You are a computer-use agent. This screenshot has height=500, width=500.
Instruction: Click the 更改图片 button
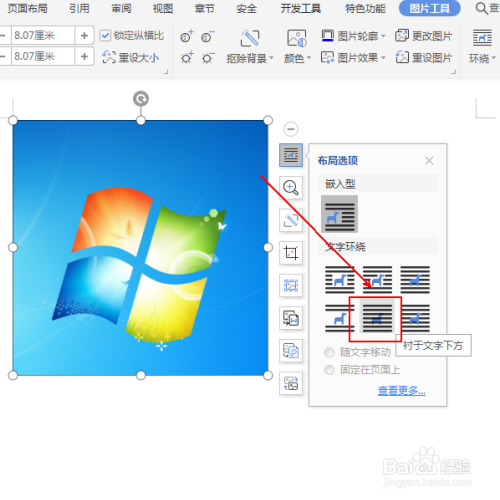pyautogui.click(x=424, y=36)
